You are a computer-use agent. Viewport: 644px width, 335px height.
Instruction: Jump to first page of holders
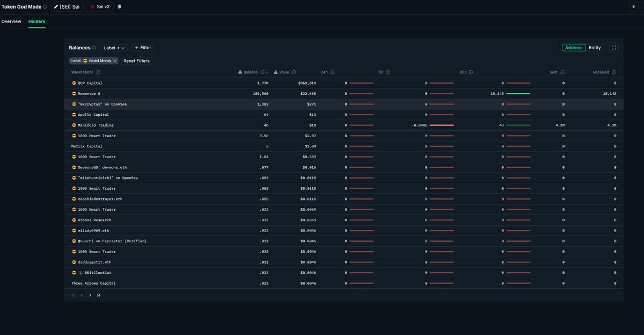point(73,295)
